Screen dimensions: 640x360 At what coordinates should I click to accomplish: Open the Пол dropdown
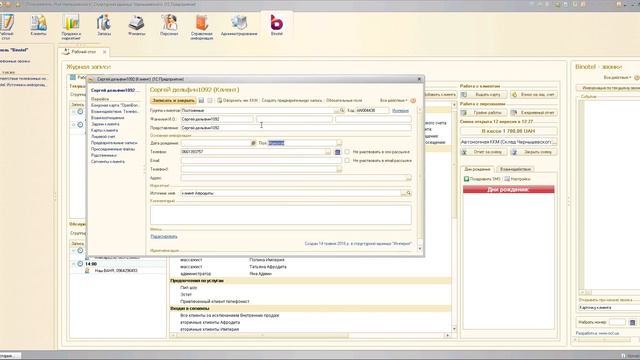click(339, 143)
